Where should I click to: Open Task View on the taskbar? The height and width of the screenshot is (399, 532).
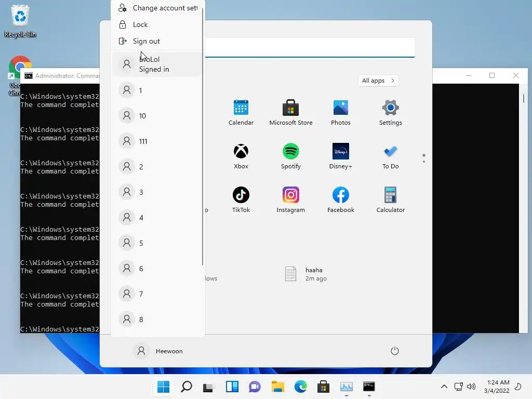(x=209, y=387)
